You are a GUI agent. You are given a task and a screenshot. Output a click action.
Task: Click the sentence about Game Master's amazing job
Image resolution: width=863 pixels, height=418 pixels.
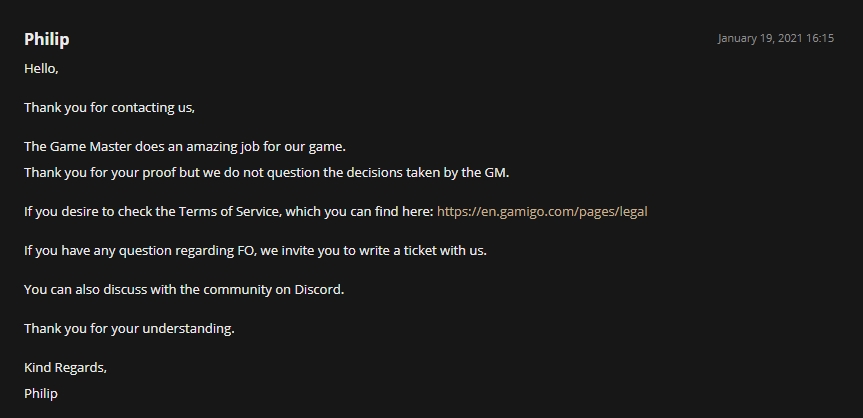tap(184, 146)
